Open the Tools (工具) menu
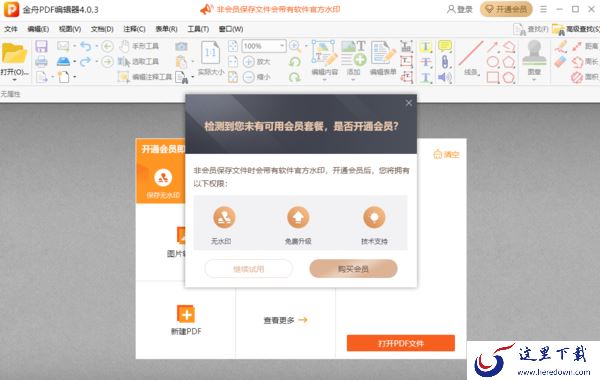The width and height of the screenshot is (600, 380). click(198, 29)
